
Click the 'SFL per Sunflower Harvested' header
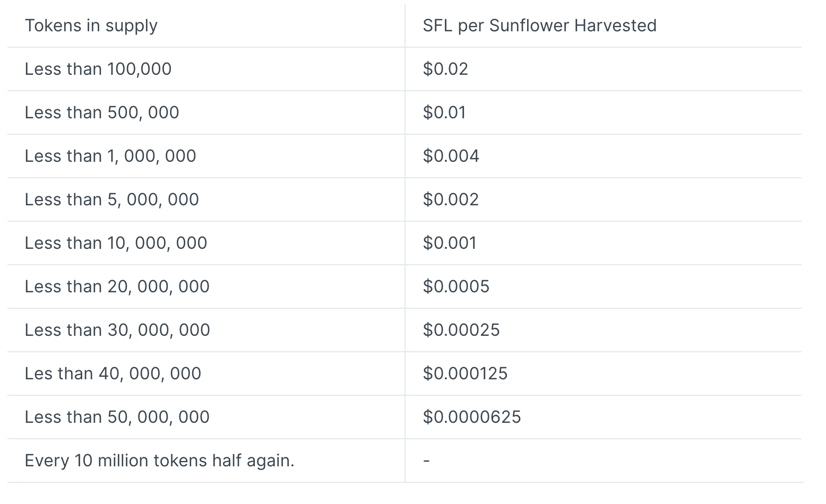coord(539,25)
